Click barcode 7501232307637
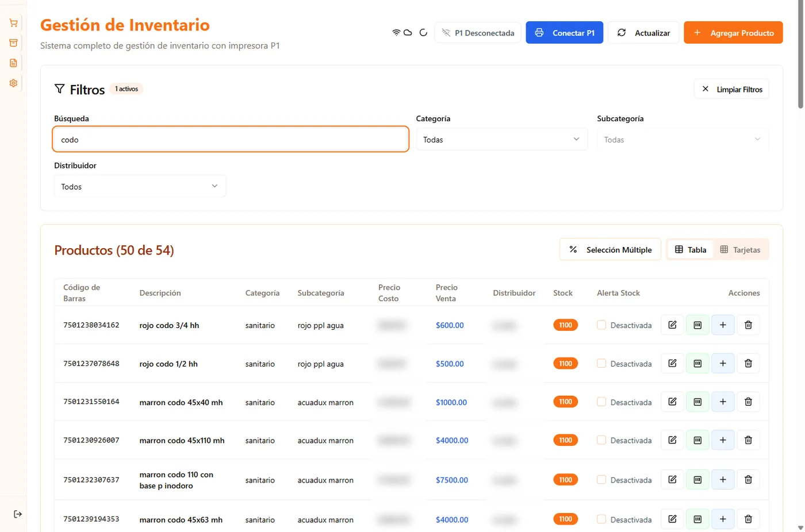The height and width of the screenshot is (532, 805). coord(91,480)
